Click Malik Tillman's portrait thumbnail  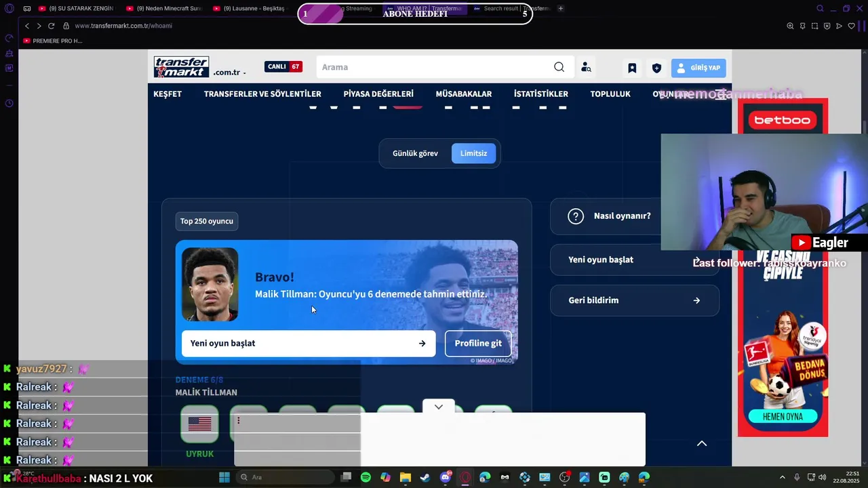[x=210, y=284]
